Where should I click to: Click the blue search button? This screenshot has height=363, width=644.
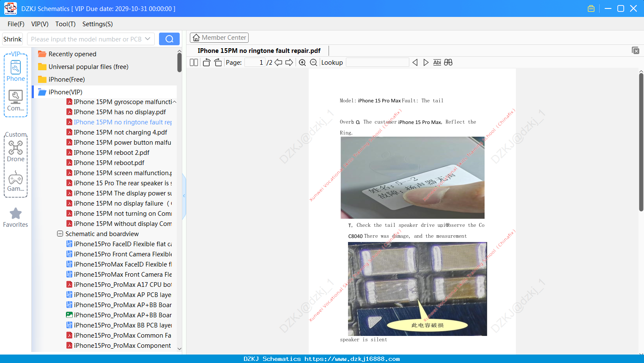point(169,39)
